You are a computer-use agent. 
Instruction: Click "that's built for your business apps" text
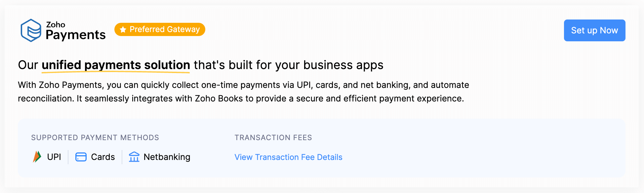tap(288, 65)
